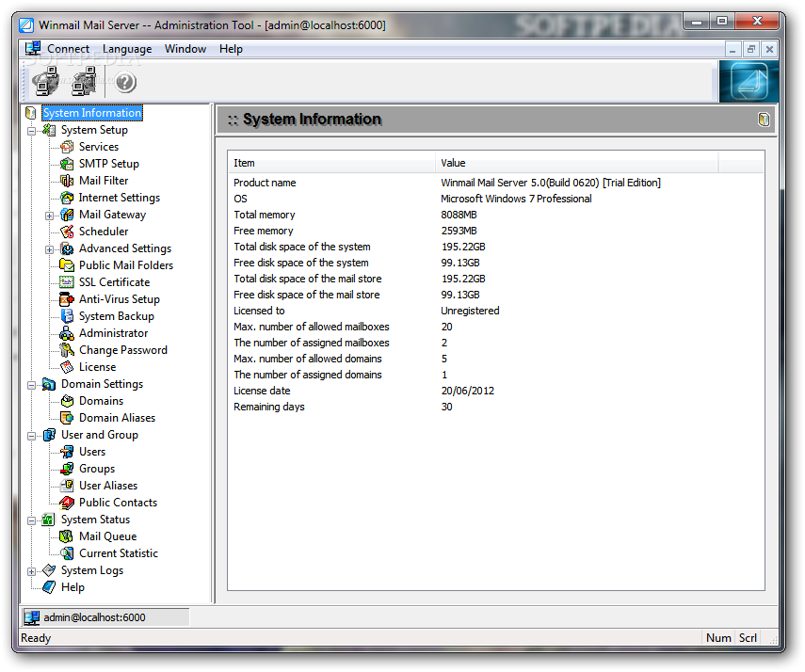The width and height of the screenshot is (805, 672).
Task: Select the Free disk space of the system row
Action: tap(495, 263)
